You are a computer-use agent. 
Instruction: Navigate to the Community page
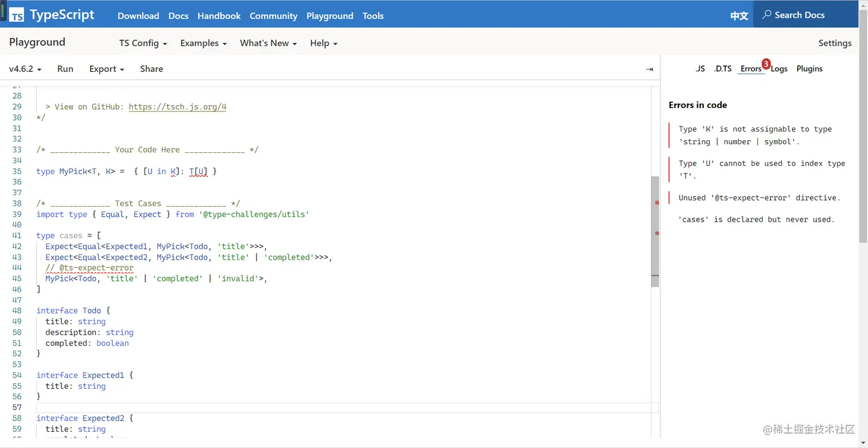273,16
